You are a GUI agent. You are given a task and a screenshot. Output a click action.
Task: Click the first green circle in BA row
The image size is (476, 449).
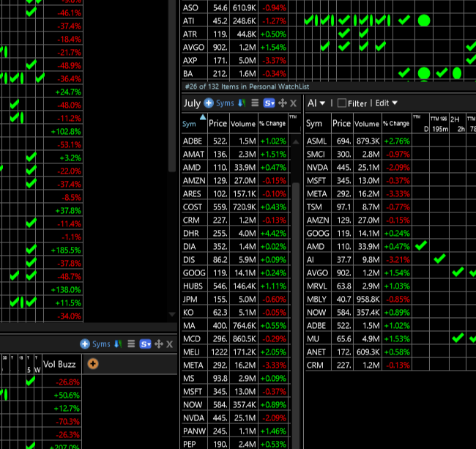(x=424, y=73)
